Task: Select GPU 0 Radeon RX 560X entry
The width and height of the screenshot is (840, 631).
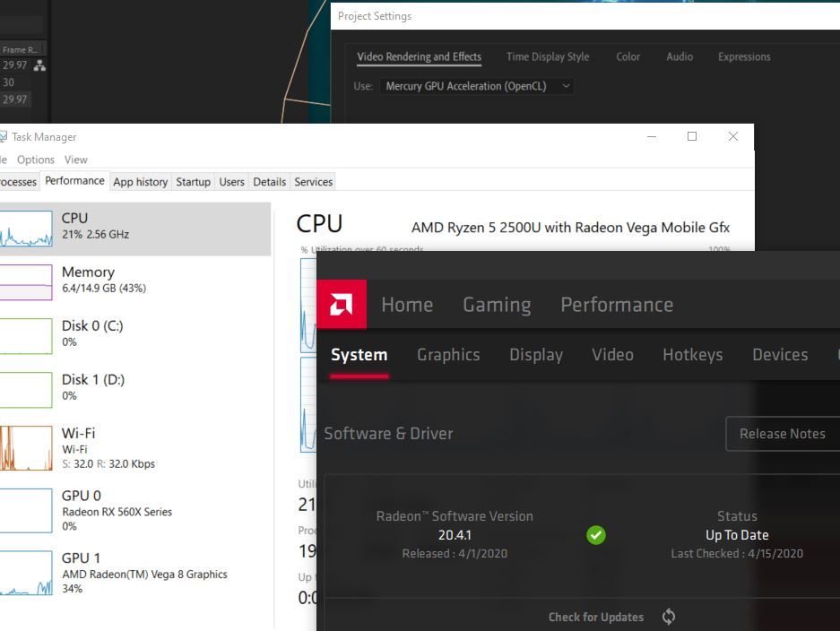Action: 134,511
